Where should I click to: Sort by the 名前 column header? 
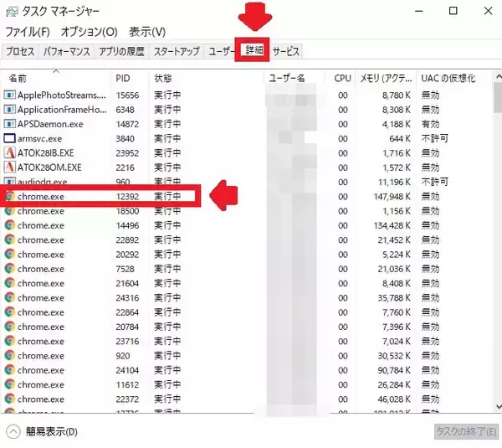[56, 78]
